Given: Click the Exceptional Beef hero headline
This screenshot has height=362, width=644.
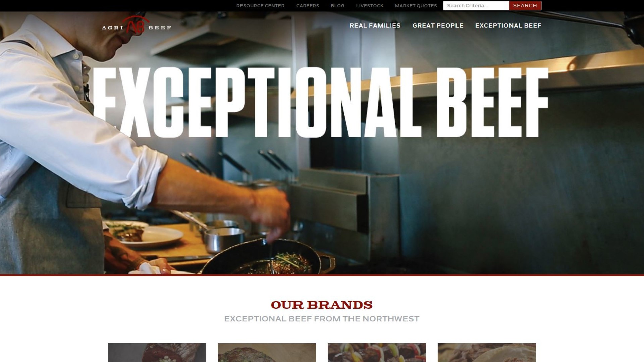Looking at the screenshot, I should (x=320, y=102).
